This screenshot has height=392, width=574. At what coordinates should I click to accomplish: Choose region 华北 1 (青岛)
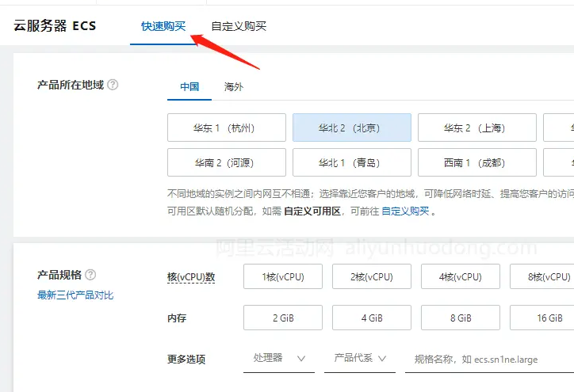pos(352,162)
